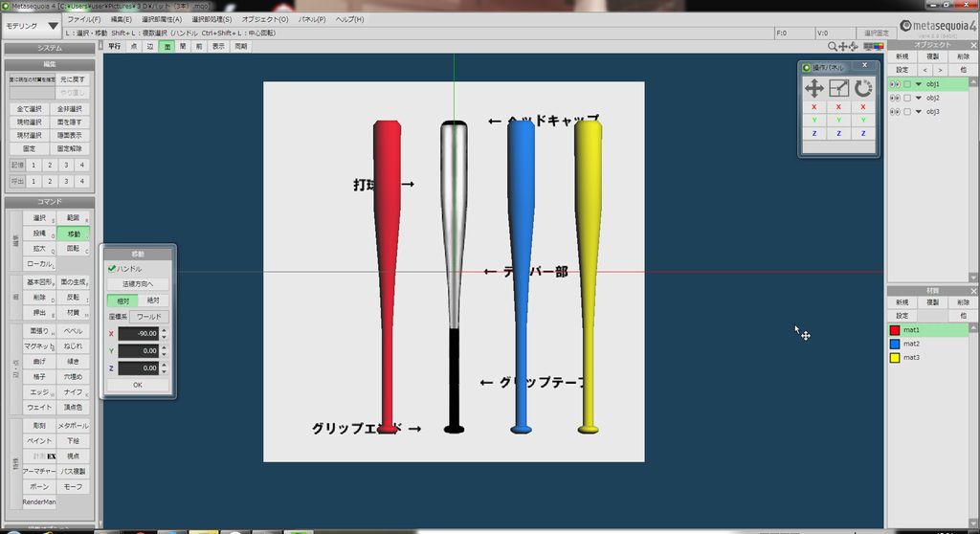Toggle visibility eye of obj3
Image resolution: width=980 pixels, height=534 pixels.
pos(895,111)
